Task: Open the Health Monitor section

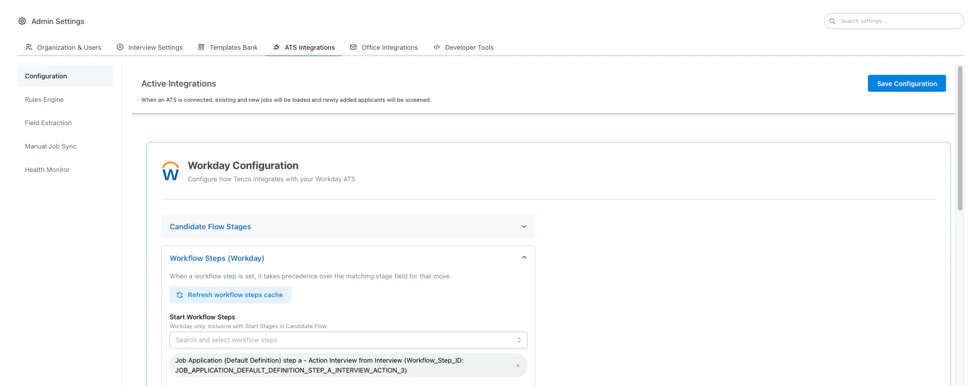Action: 65,170
